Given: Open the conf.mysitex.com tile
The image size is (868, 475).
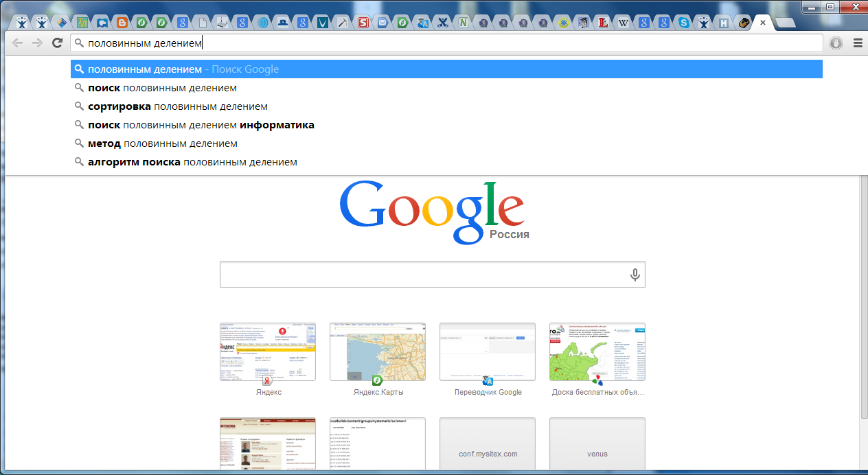Looking at the screenshot, I should point(488,445).
